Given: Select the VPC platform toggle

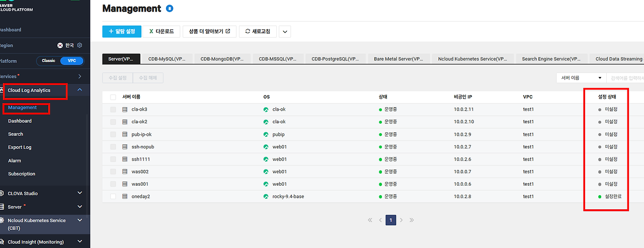Looking at the screenshot, I should pyautogui.click(x=71, y=61).
